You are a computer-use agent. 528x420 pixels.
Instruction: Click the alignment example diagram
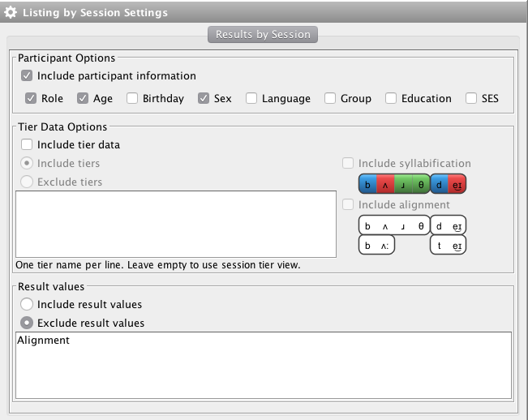coord(413,235)
